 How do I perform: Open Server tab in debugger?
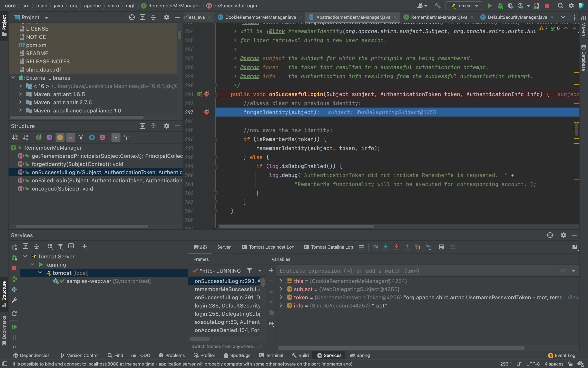(224, 247)
